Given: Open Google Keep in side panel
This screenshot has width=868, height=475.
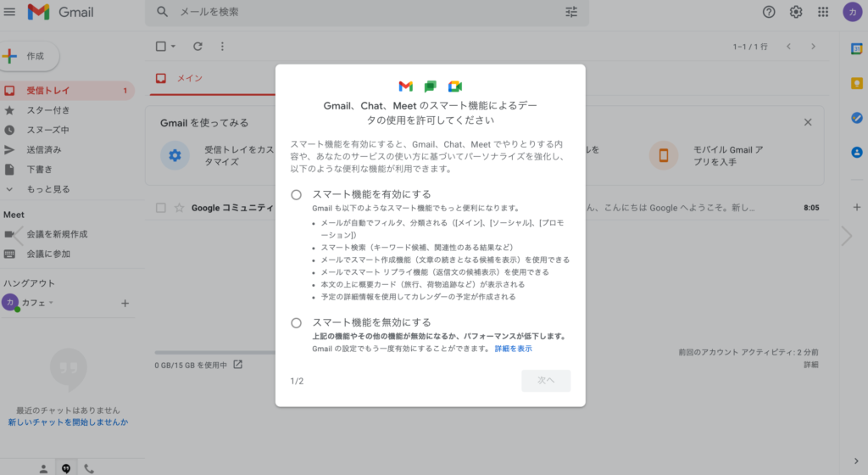Looking at the screenshot, I should coord(856,83).
